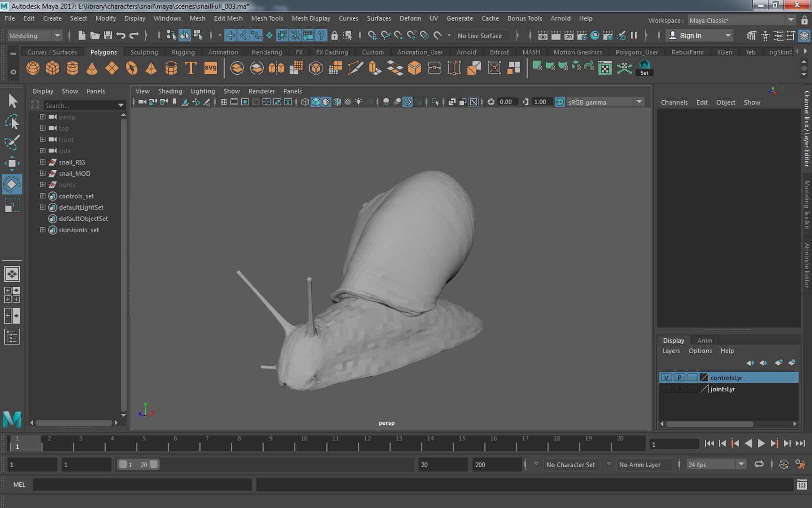Select the Move tool in the toolbox

pos(12,163)
